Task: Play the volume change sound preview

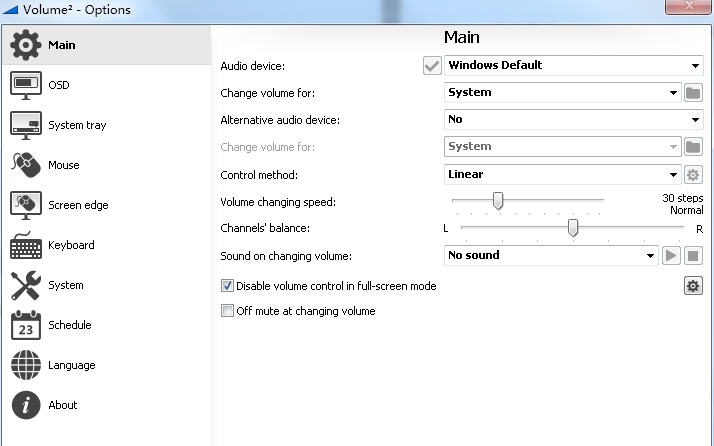Action: point(671,256)
